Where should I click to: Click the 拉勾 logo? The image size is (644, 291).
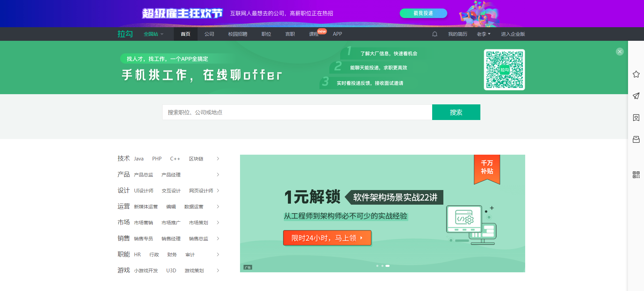click(125, 34)
